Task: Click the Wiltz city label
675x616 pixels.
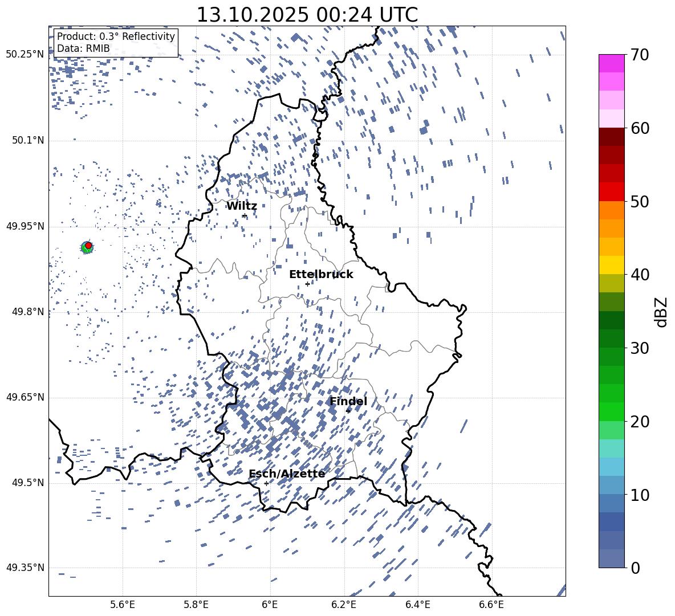Action: click(242, 206)
